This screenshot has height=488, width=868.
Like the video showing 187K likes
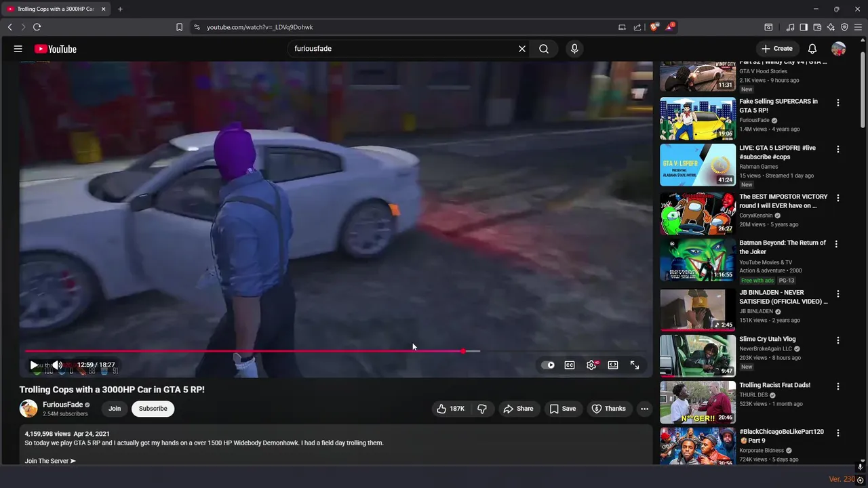pos(451,409)
